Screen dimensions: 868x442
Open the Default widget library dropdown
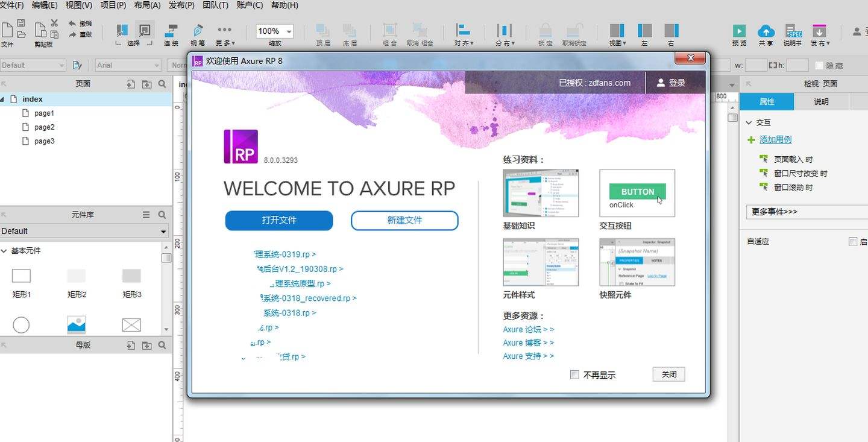click(84, 231)
